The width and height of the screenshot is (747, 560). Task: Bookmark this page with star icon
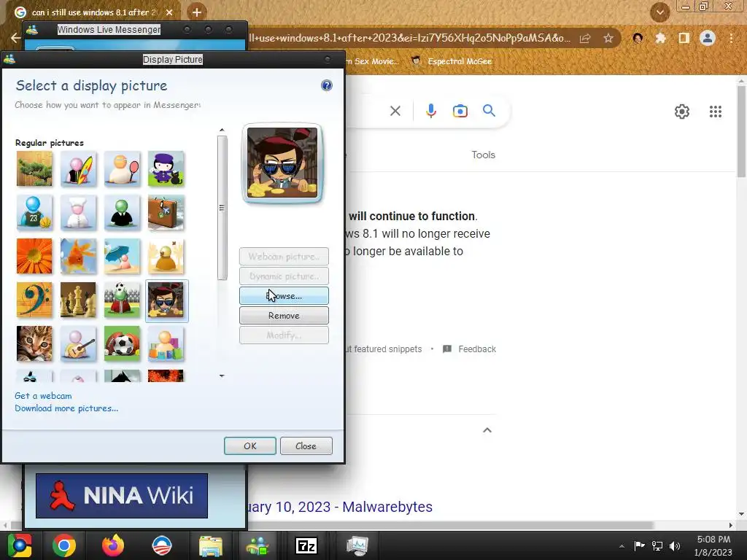[608, 38]
